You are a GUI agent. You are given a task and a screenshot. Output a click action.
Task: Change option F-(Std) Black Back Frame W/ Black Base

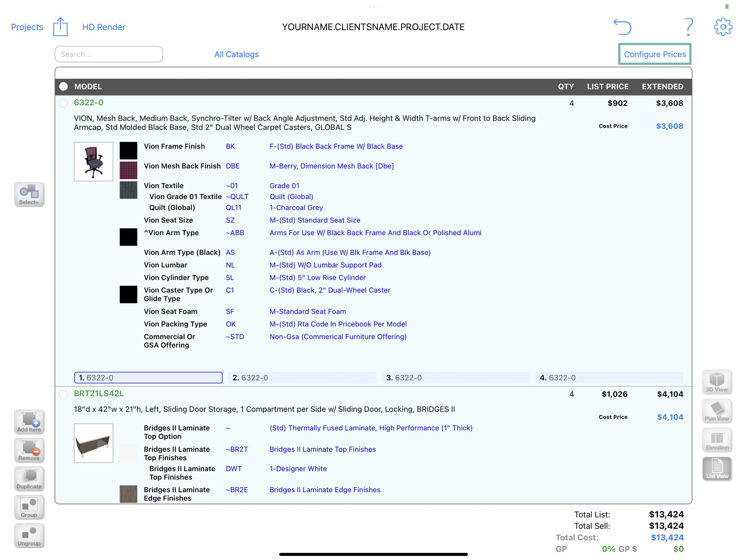click(336, 146)
